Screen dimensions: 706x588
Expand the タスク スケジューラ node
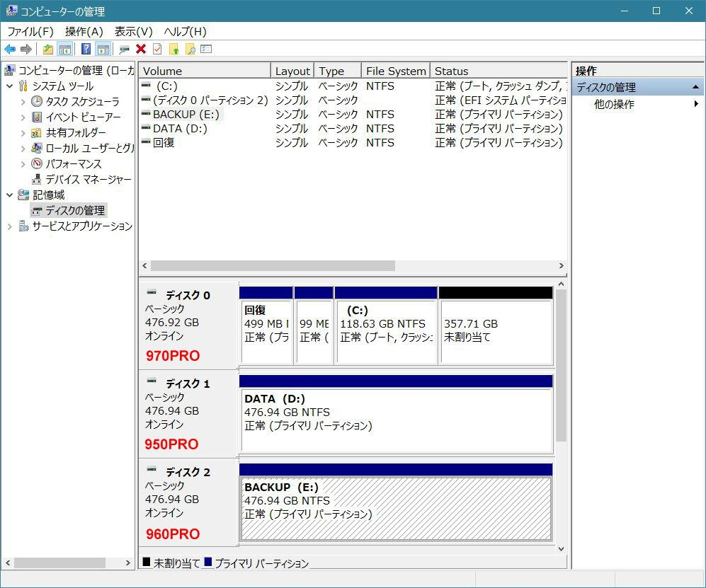[23, 102]
